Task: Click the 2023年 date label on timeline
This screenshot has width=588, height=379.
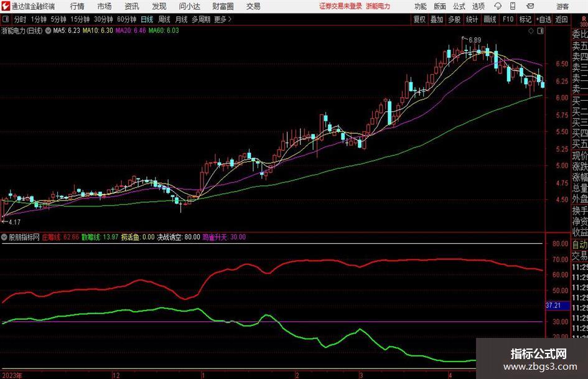Action: (12, 375)
